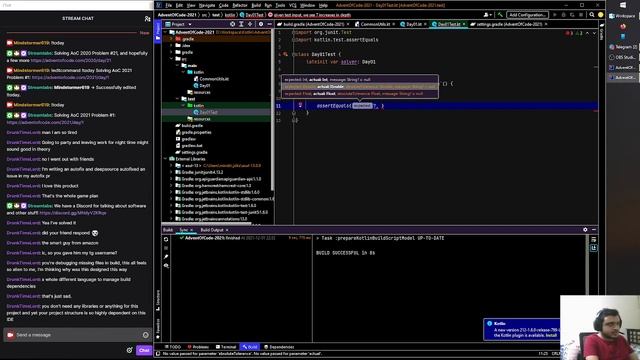The height and width of the screenshot is (360, 640).
Task: Open Terminal tool window
Action: (226, 347)
